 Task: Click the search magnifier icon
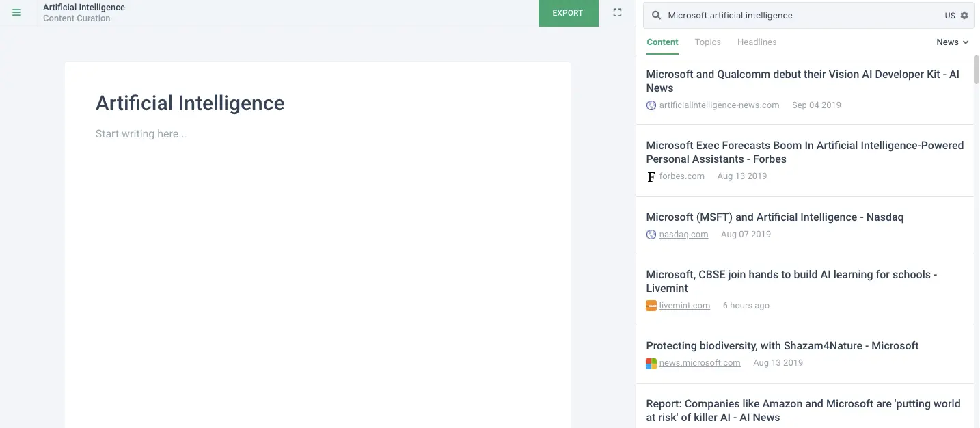point(656,15)
